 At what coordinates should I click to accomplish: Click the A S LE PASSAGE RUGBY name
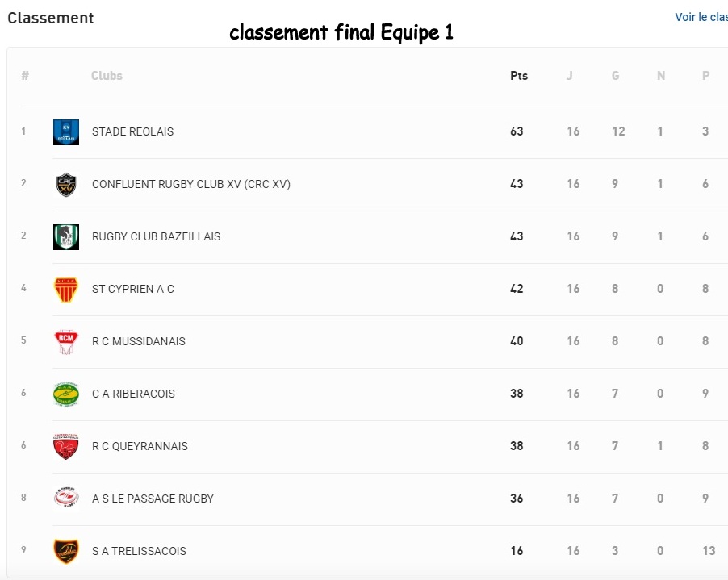pos(153,499)
